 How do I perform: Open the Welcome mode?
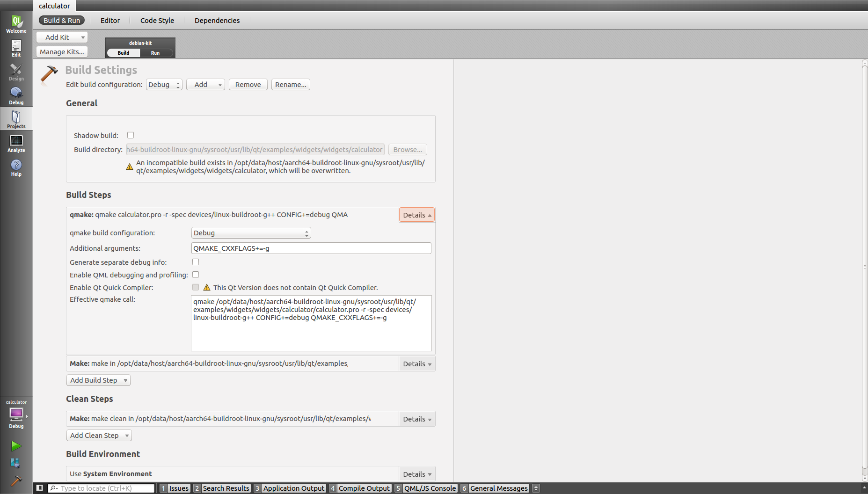tap(16, 24)
